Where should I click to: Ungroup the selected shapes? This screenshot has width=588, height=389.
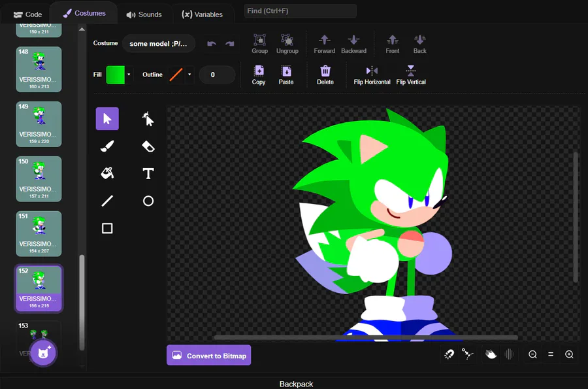click(287, 44)
